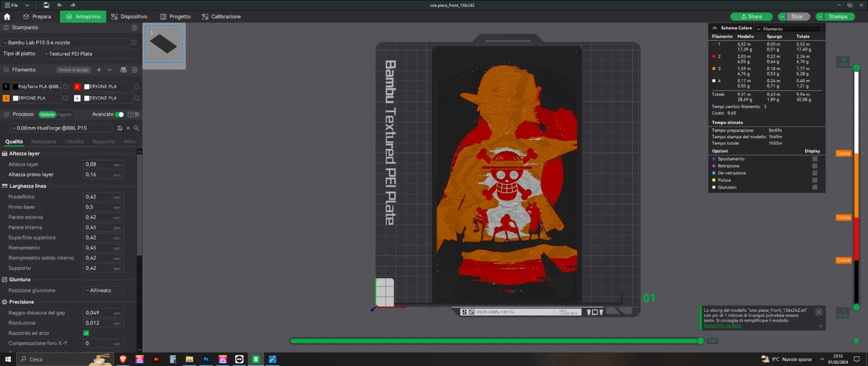Open Photoshop from the taskbar
This screenshot has width=868, height=366.
[206, 359]
